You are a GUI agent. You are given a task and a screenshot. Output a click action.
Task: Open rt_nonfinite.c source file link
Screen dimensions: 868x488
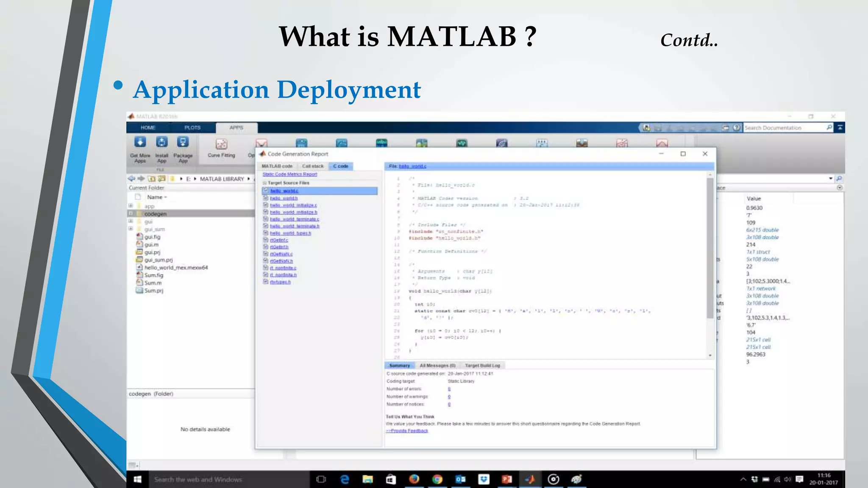point(283,268)
